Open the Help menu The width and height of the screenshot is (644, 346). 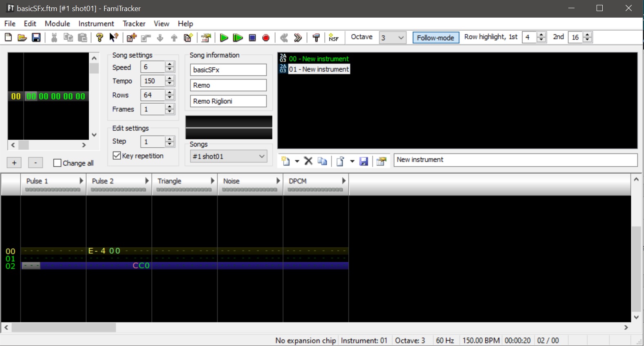tap(185, 24)
